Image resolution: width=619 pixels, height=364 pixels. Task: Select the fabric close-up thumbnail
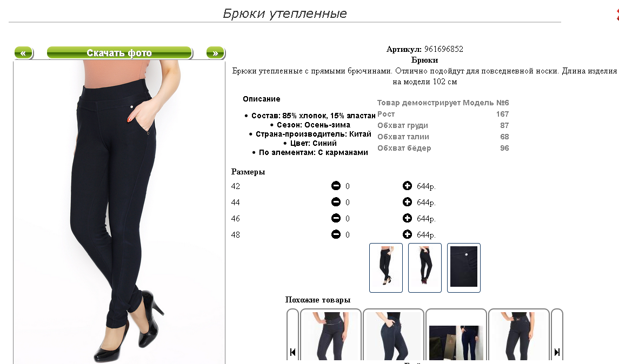click(464, 268)
